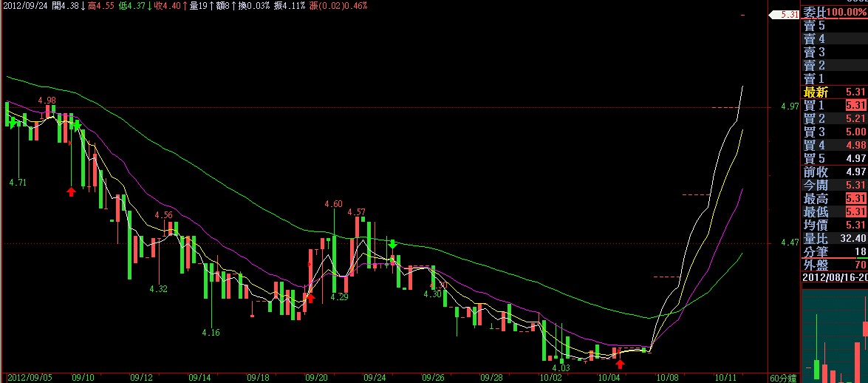The height and width of the screenshot is (383, 868).
Task: Click the 4.29 low price label
Action: (339, 297)
